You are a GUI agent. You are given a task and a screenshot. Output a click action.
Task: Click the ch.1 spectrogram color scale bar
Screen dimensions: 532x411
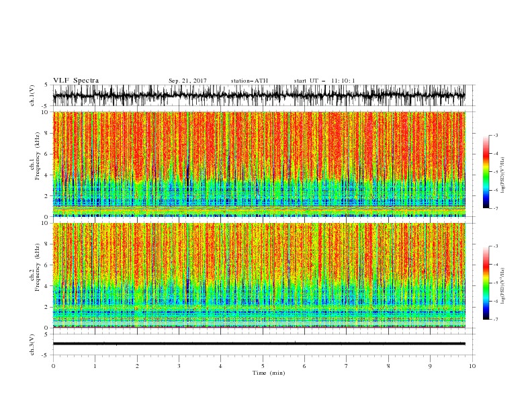click(x=486, y=172)
